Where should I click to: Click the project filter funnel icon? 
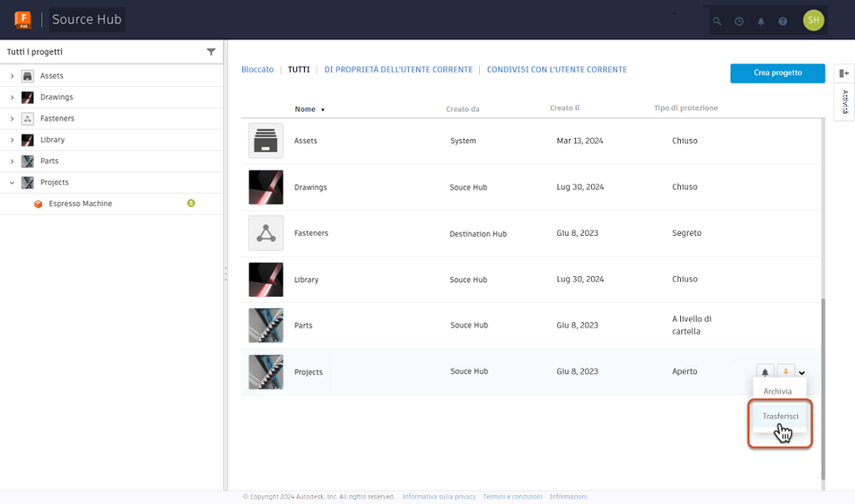[211, 52]
